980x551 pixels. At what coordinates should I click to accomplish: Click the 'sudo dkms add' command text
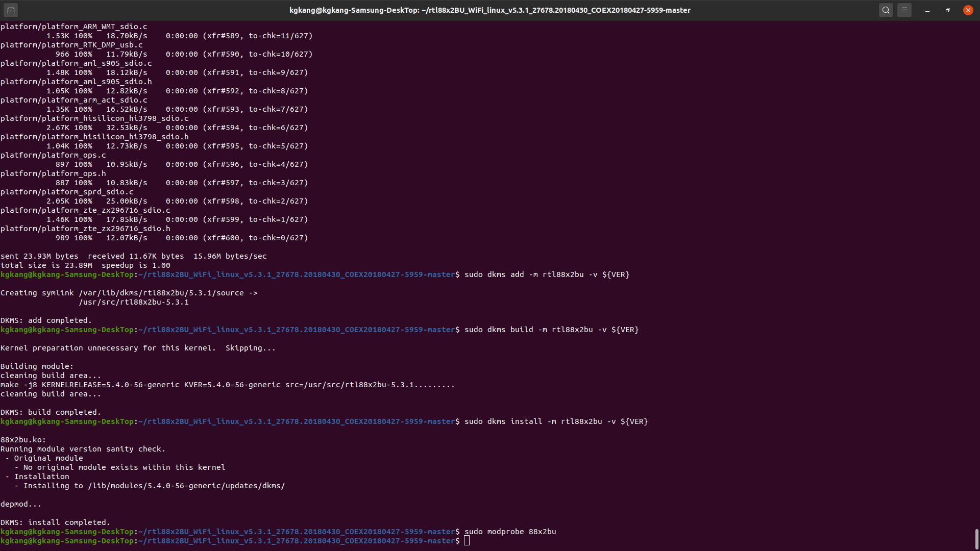[x=547, y=274]
